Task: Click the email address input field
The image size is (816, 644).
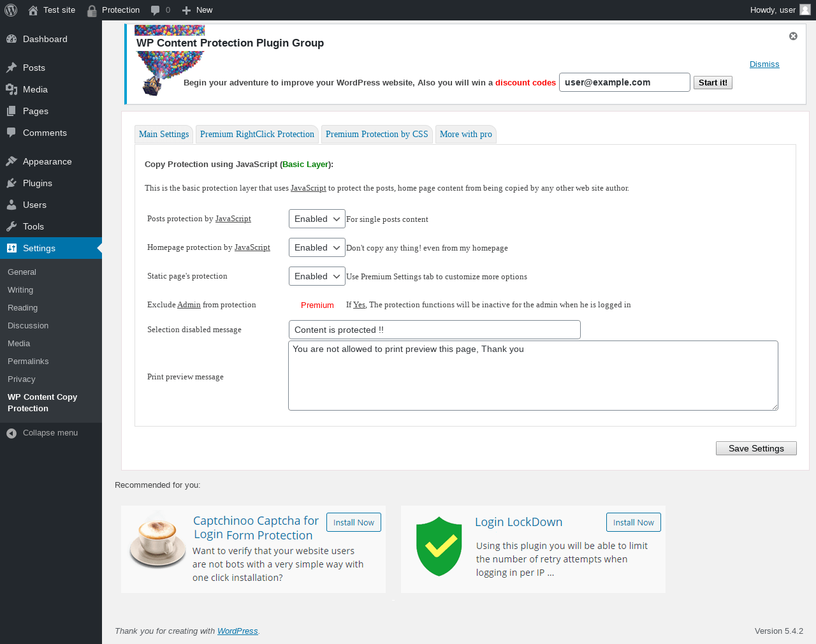Action: pos(625,82)
